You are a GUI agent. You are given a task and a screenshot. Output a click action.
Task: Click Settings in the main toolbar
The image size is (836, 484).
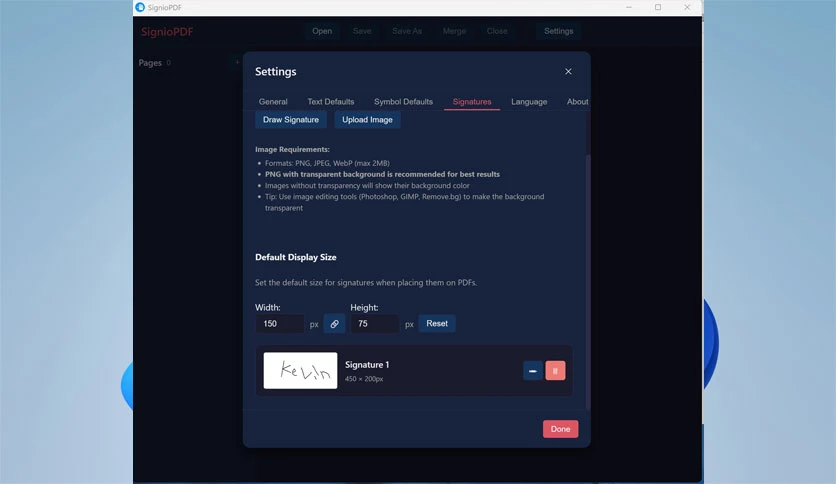click(558, 31)
